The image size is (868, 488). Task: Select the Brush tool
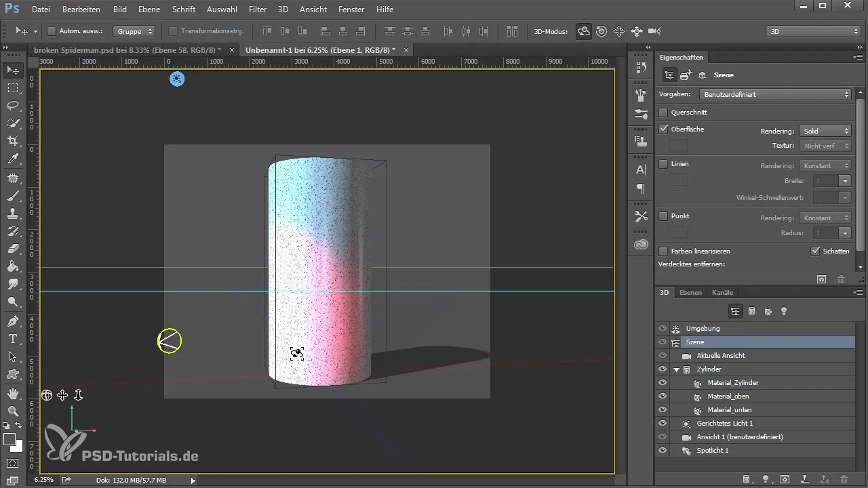pos(13,196)
